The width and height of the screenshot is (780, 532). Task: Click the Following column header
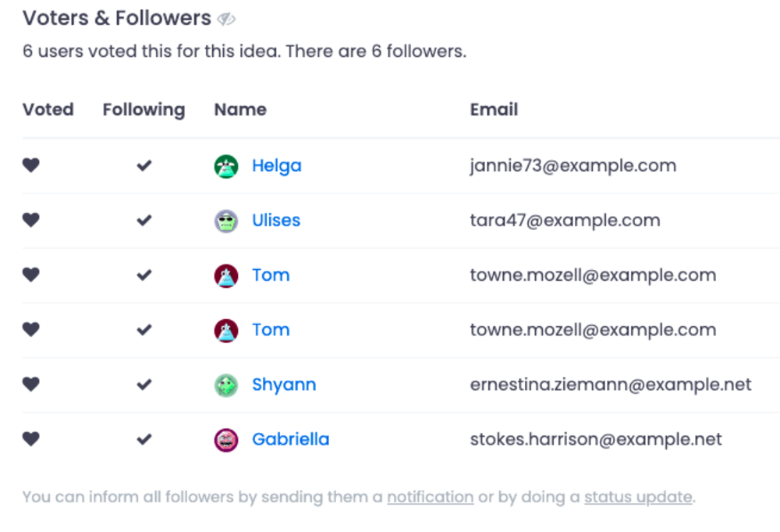(x=144, y=110)
